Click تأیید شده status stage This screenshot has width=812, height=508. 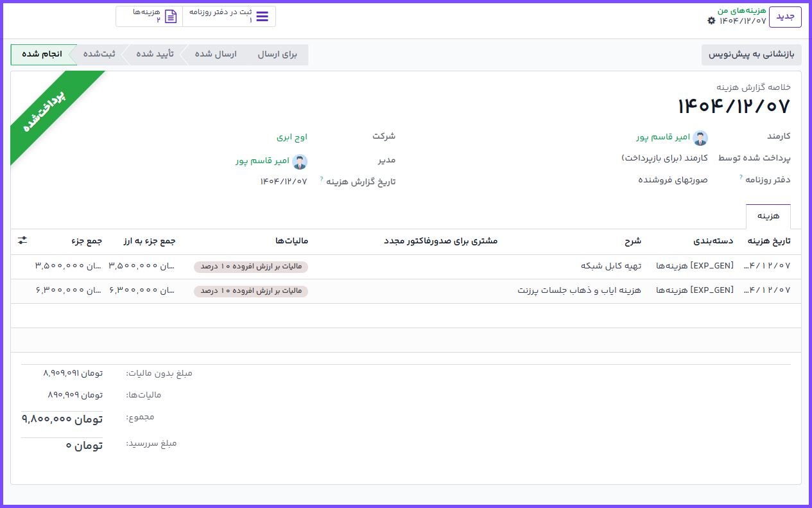point(155,55)
